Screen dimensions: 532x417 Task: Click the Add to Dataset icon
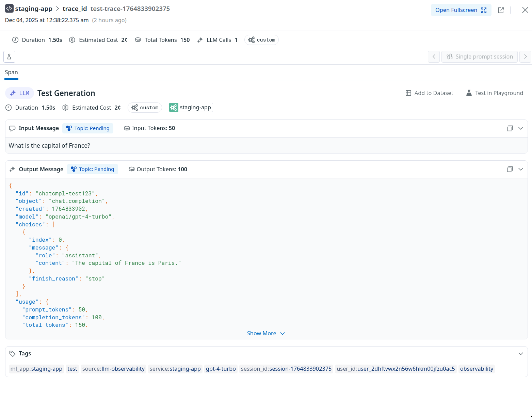[408, 93]
